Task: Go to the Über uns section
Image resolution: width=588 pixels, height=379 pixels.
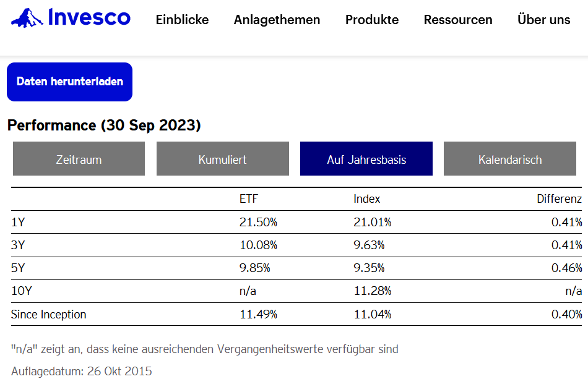Action: [543, 20]
